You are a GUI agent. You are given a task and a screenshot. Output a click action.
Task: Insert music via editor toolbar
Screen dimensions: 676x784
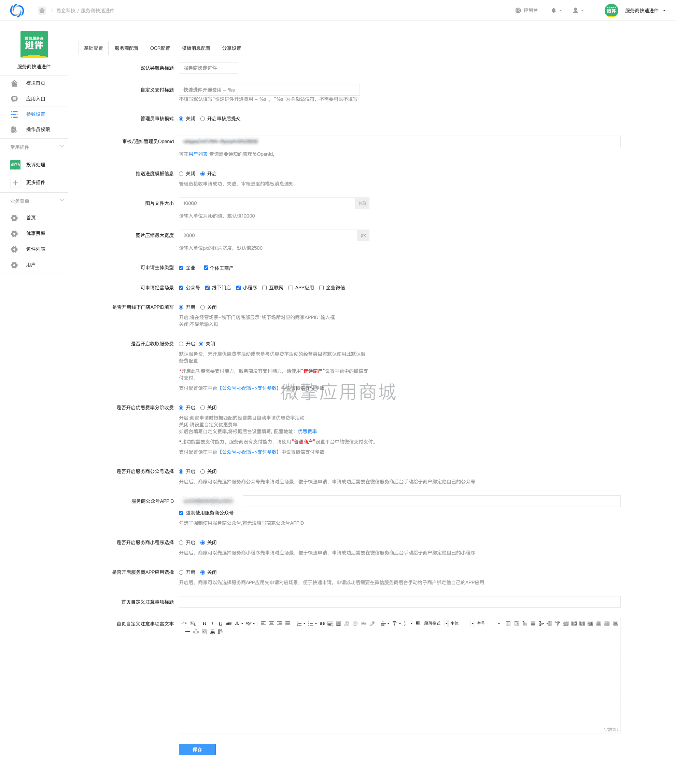(347, 623)
